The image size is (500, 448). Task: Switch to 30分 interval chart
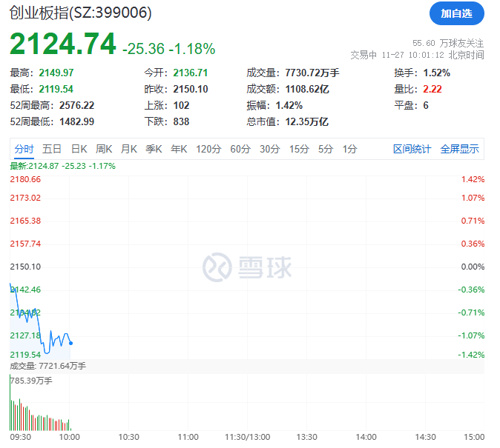tap(269, 149)
